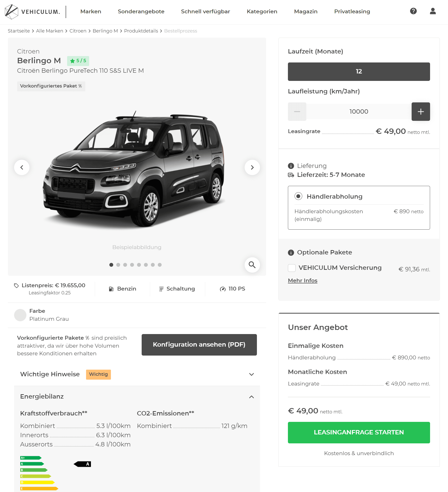Open the help question mark icon
The image size is (448, 492).
pyautogui.click(x=413, y=11)
